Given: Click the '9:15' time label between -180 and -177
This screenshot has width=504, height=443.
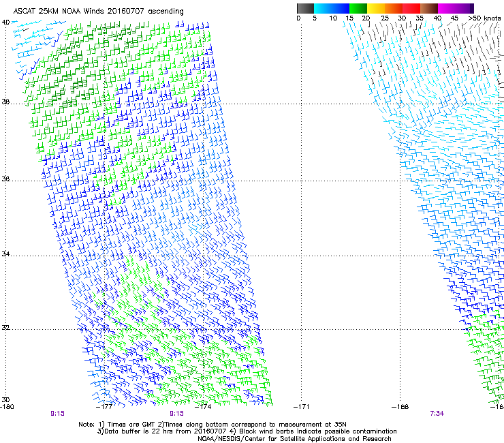Looking at the screenshot, I should point(57,414).
